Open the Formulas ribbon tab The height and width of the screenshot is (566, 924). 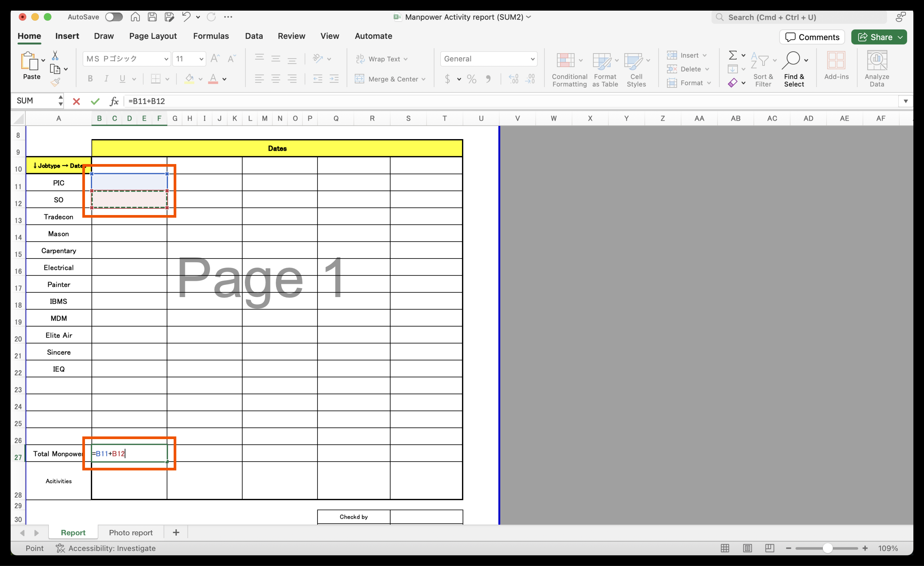211,36
